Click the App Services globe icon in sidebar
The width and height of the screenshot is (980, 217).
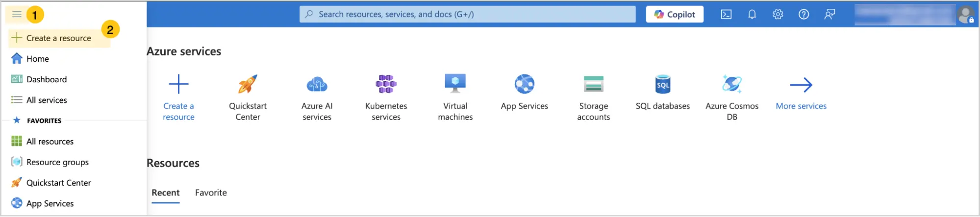coord(17,203)
